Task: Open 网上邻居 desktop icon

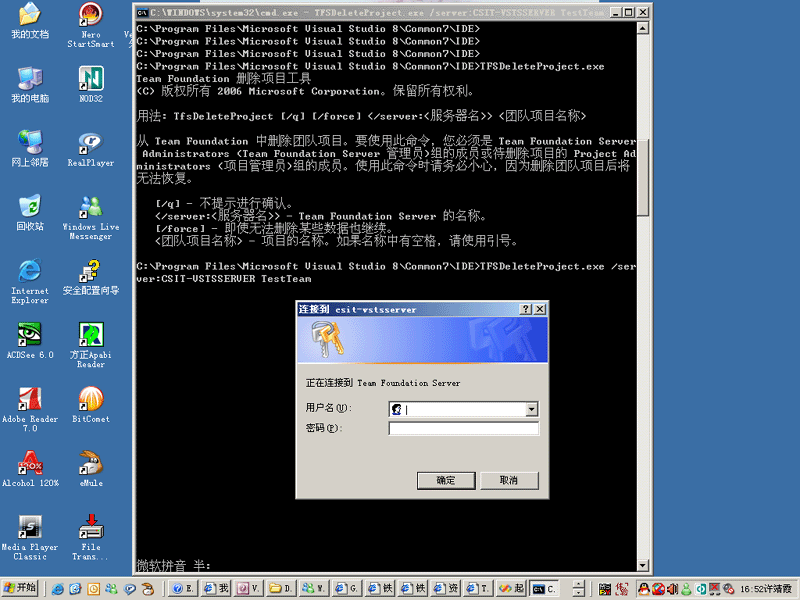Action: [30, 148]
